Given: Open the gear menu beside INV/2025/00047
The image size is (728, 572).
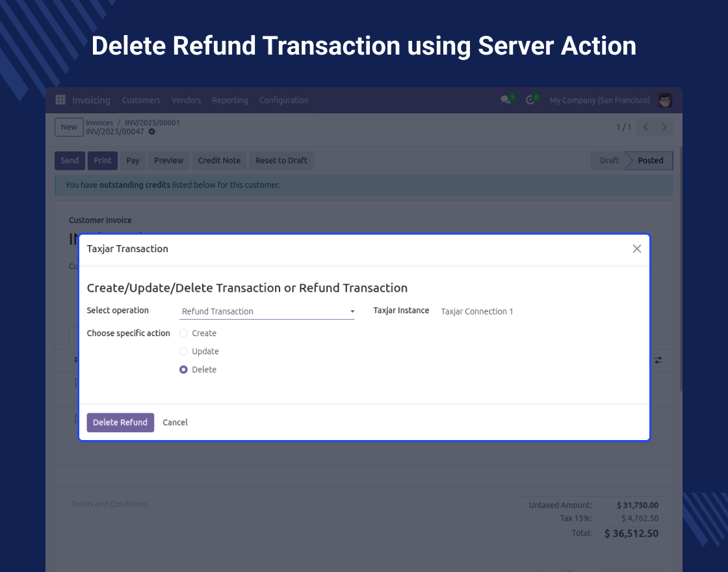Looking at the screenshot, I should pos(152,132).
